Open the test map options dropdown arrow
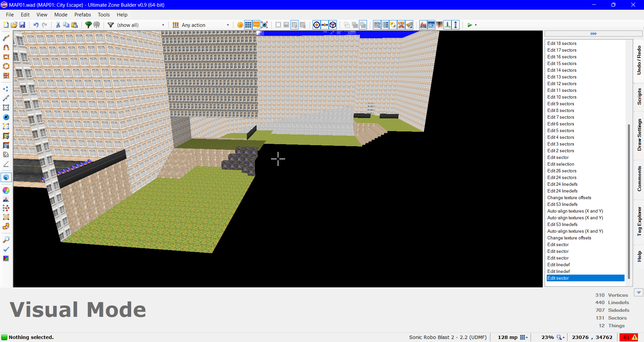This screenshot has width=644, height=342. [x=476, y=25]
